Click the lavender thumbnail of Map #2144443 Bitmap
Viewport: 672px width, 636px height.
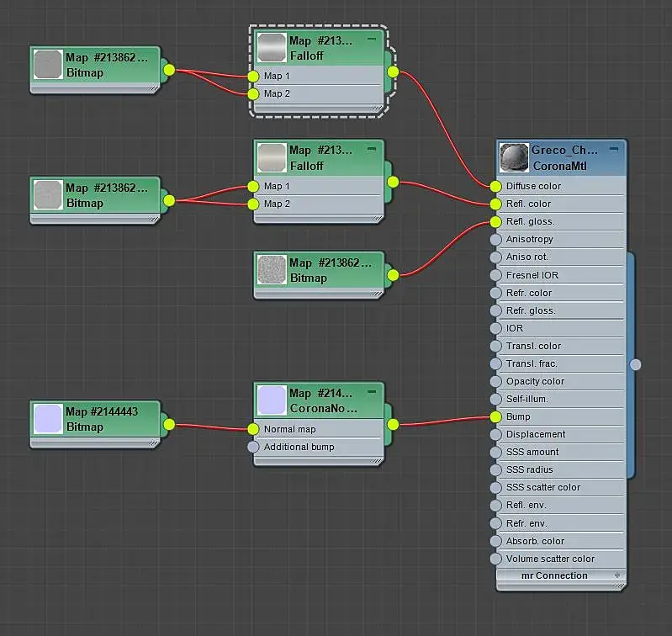pyautogui.click(x=48, y=419)
